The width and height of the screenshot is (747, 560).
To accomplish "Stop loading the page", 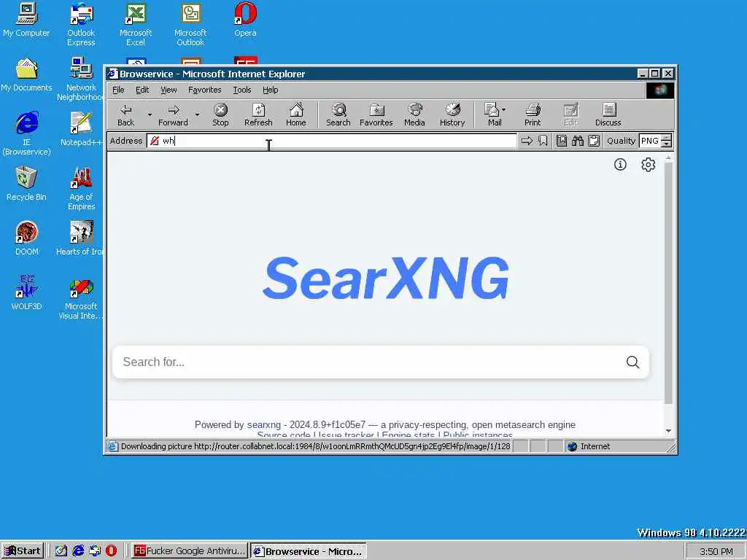I will coord(220,114).
